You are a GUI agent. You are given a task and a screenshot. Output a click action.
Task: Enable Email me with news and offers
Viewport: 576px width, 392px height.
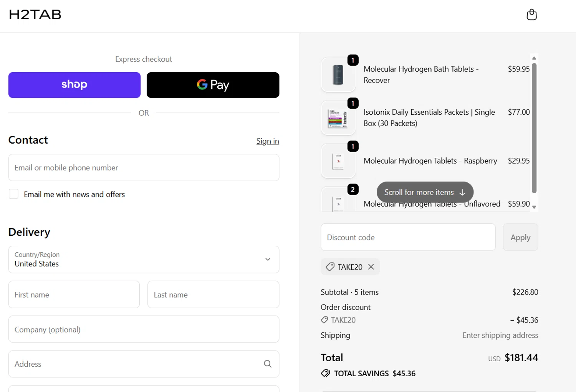pos(13,194)
